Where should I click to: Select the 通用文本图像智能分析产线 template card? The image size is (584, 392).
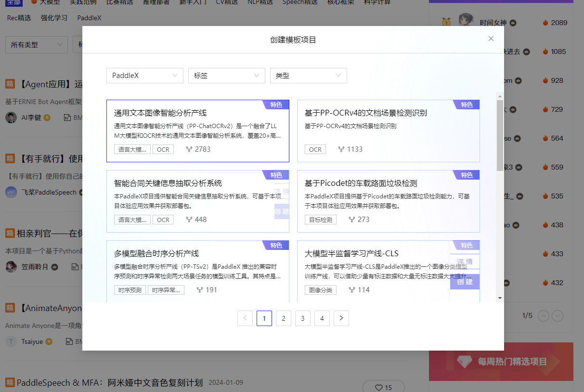point(198,131)
